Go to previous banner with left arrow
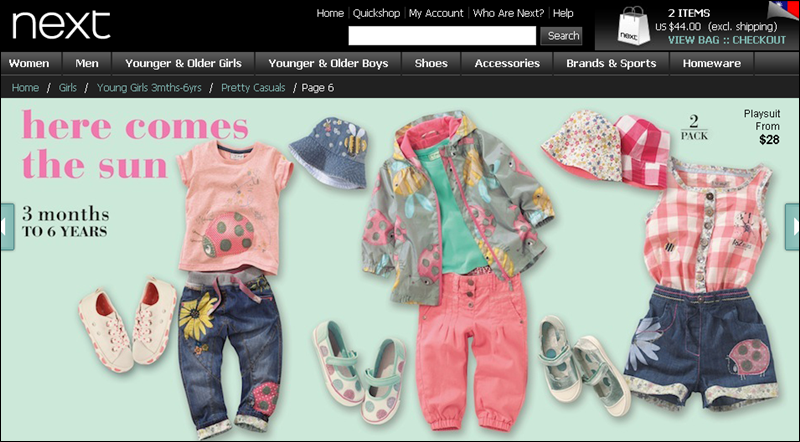This screenshot has width=800, height=442. pyautogui.click(x=7, y=227)
